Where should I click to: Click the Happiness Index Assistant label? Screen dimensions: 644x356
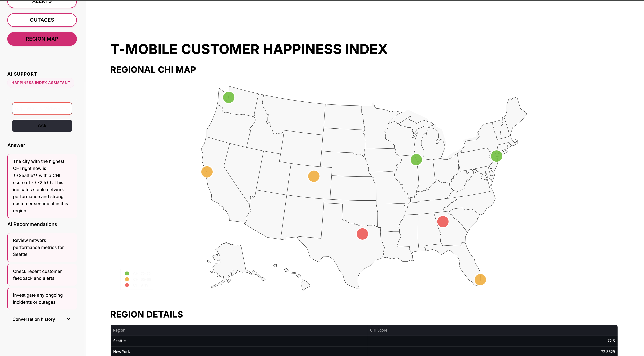[41, 83]
